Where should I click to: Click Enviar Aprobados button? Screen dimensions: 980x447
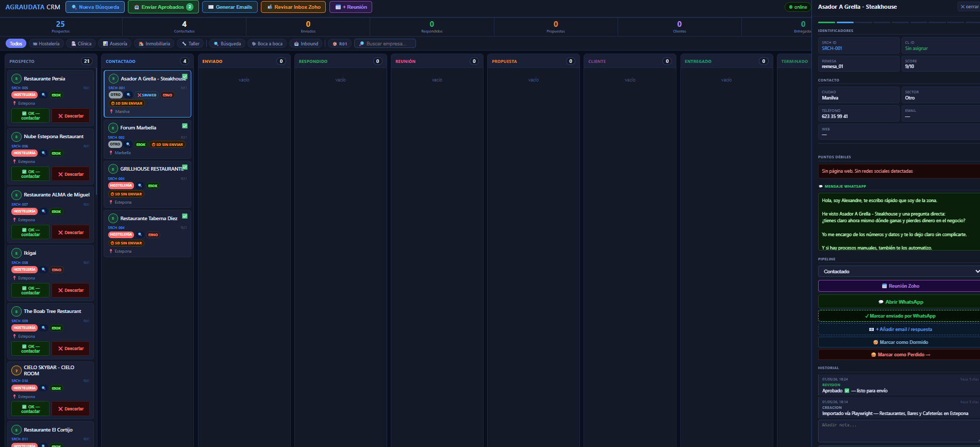pyautogui.click(x=163, y=7)
